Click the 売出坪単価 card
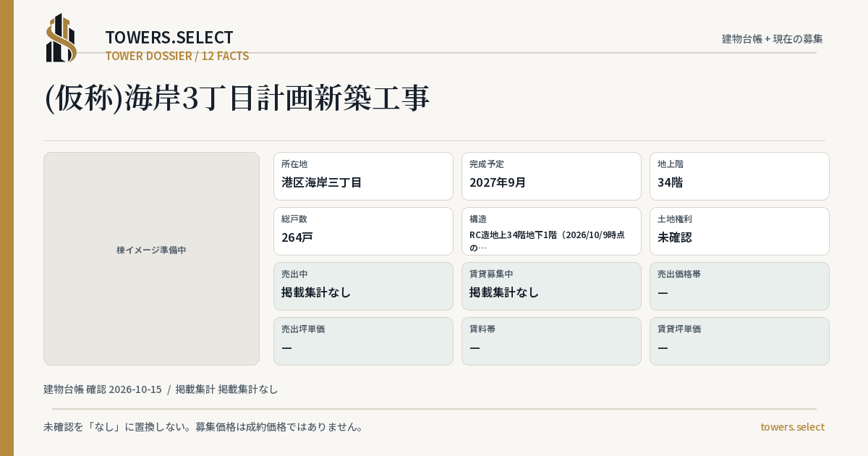Screen dimensions: 868x456 point(363,341)
